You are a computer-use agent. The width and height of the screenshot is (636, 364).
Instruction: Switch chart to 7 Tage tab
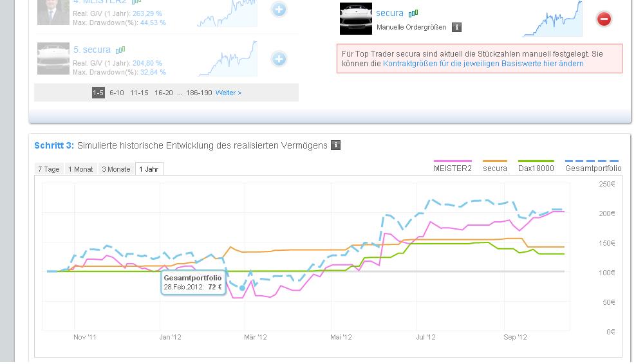click(x=48, y=169)
